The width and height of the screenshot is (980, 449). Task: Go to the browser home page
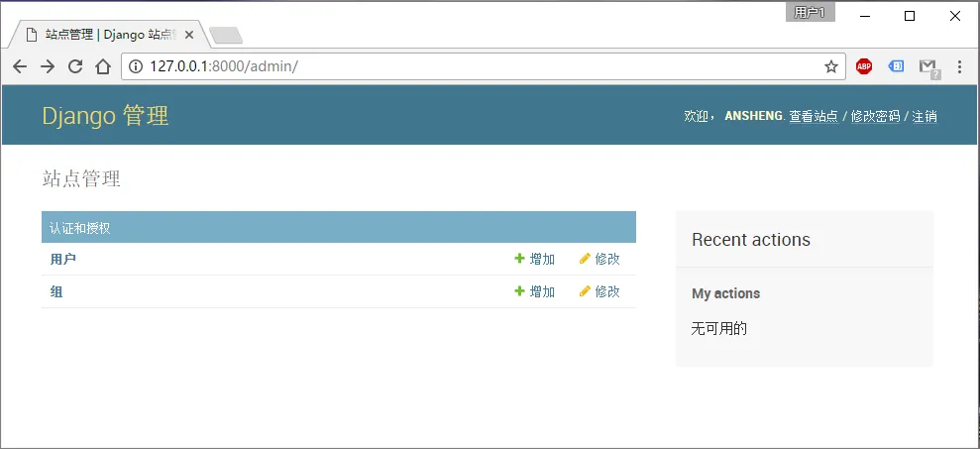(x=103, y=66)
